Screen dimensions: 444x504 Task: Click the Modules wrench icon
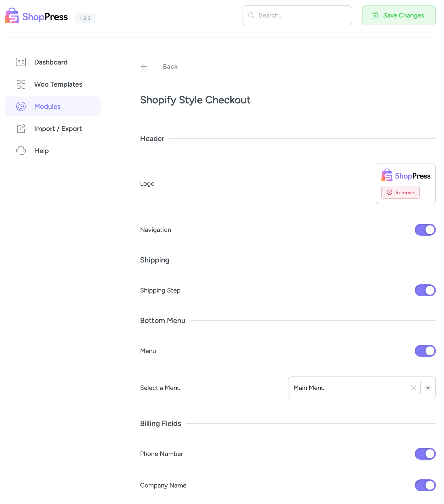coord(21,106)
